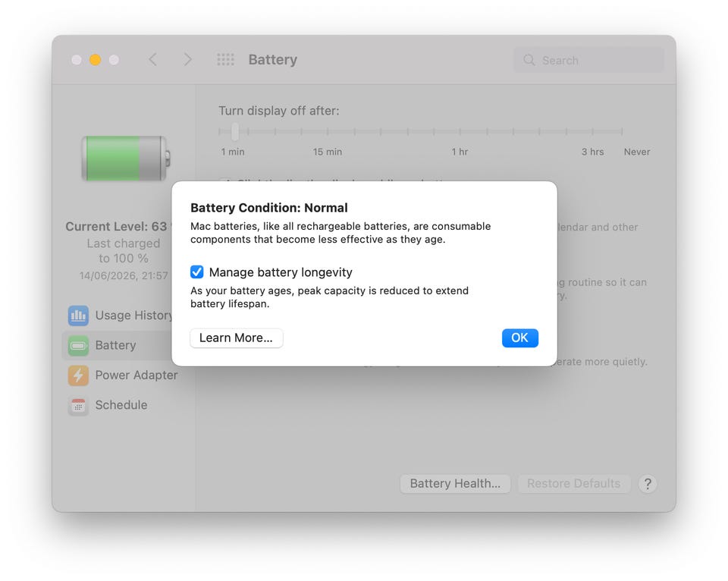This screenshot has width=728, height=581.
Task: Click the display-off slider thumb
Action: 235,131
